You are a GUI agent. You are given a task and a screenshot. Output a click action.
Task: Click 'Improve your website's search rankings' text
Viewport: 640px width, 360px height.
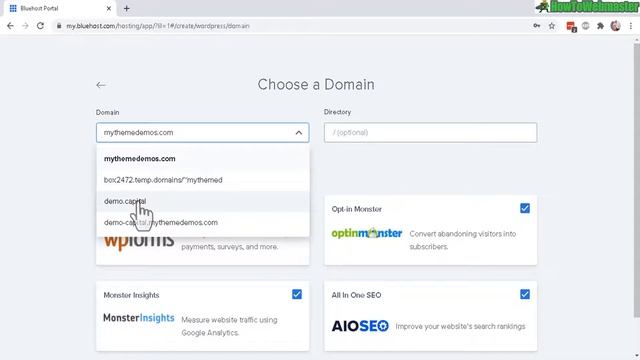click(x=460, y=327)
